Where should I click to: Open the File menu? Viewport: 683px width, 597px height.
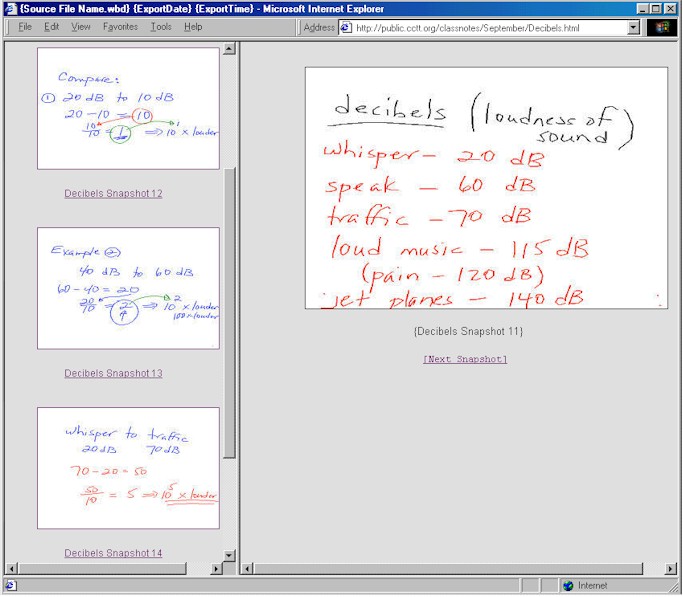[x=25, y=27]
